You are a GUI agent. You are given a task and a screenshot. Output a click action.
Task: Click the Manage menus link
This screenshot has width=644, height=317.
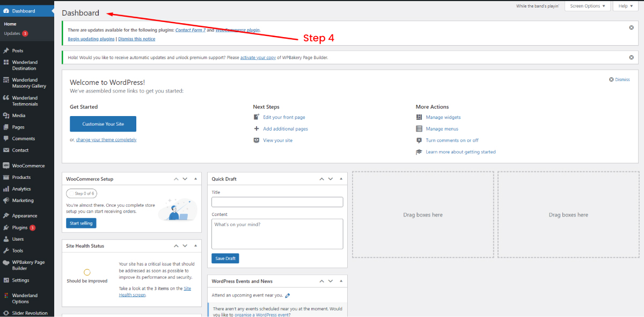point(442,129)
